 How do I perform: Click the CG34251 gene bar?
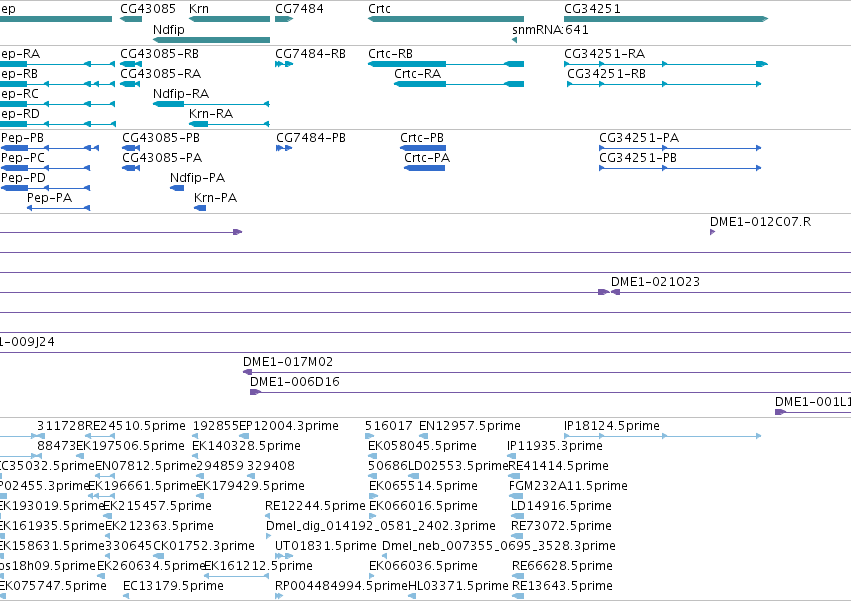click(x=666, y=19)
